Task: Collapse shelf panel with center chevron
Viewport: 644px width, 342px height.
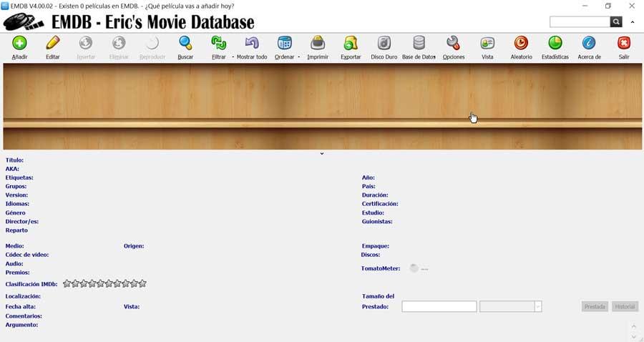Action: [321, 154]
